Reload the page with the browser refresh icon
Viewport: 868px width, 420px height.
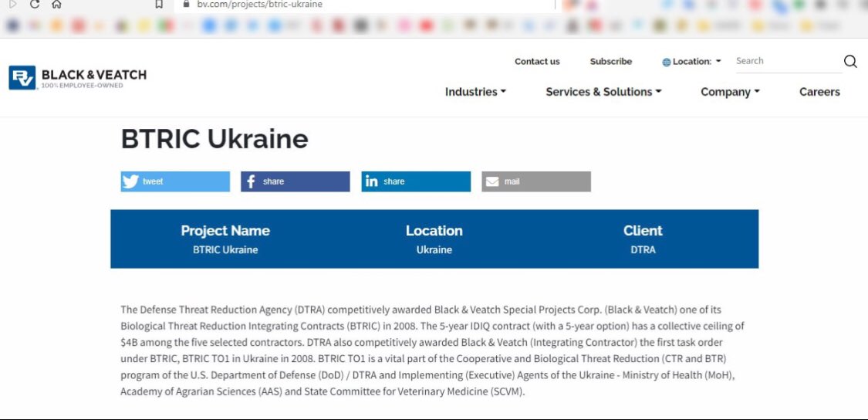pos(34,5)
